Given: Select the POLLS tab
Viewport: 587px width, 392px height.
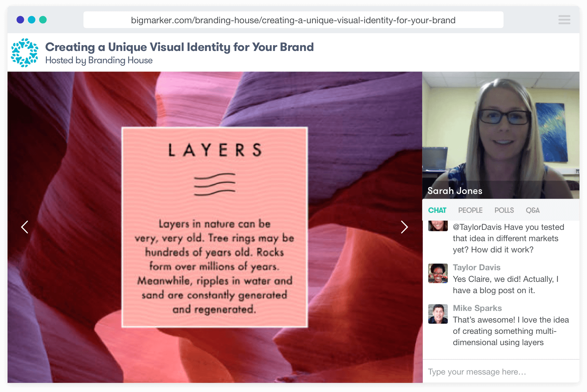Looking at the screenshot, I should 504,210.
